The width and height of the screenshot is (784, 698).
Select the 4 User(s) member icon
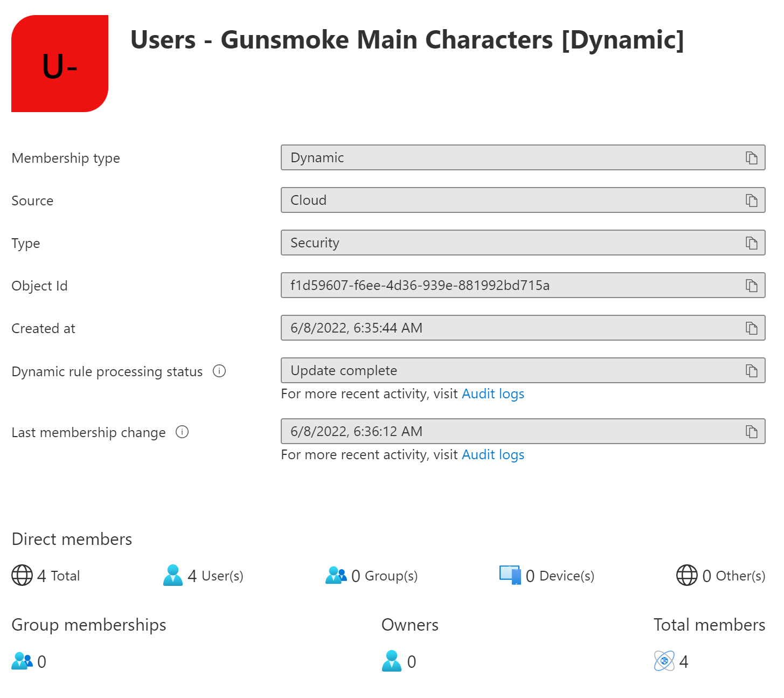(x=173, y=575)
